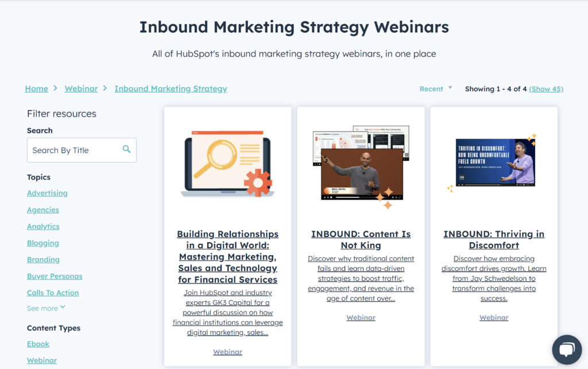This screenshot has width=588, height=369.
Task: Open INBOUND: Thriving in Discomfort title
Action: coord(494,239)
